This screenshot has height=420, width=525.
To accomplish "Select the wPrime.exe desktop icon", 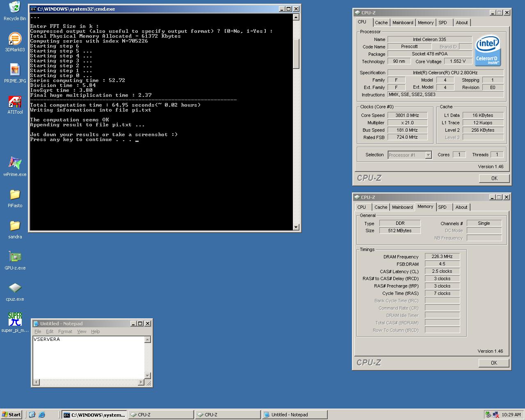I will click(15, 167).
